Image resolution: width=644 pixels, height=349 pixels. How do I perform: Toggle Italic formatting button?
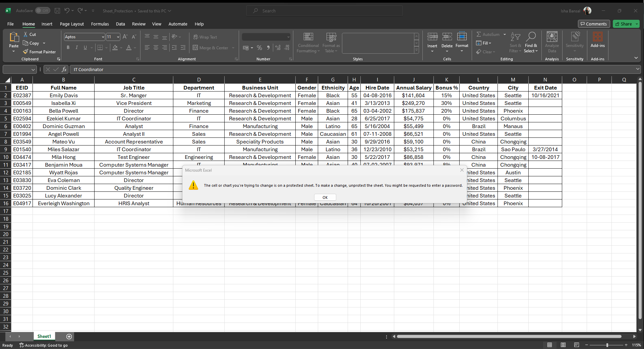(x=77, y=48)
